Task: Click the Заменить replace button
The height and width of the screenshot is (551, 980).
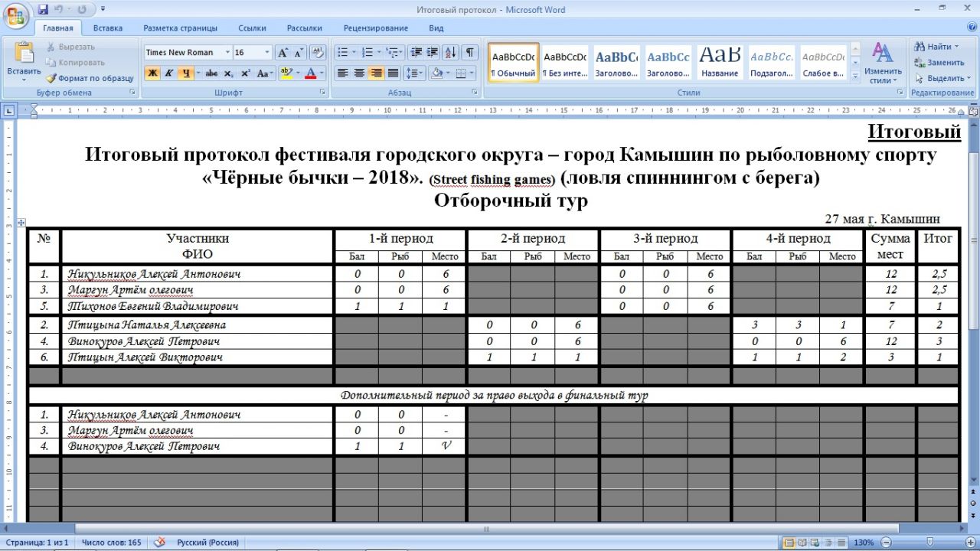Action: click(x=939, y=63)
